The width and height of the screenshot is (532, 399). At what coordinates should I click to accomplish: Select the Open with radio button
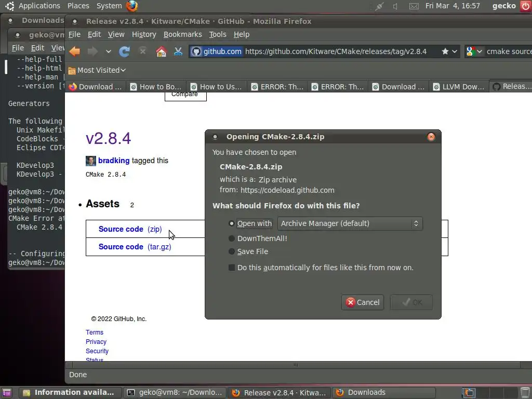(232, 223)
